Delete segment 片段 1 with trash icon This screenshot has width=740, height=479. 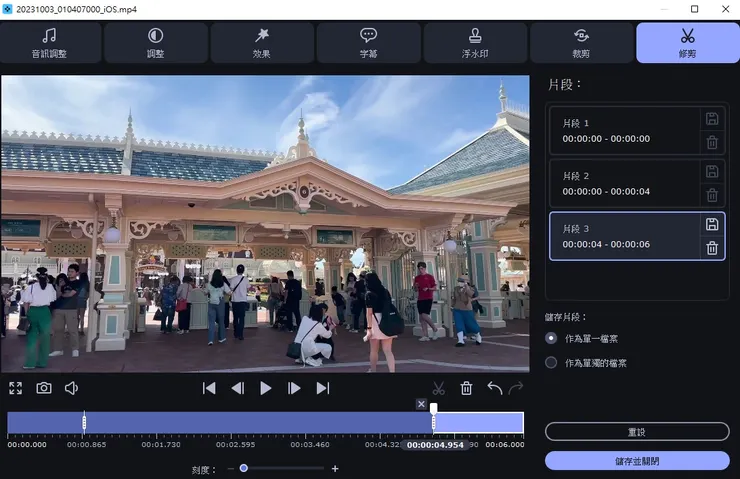(712, 142)
